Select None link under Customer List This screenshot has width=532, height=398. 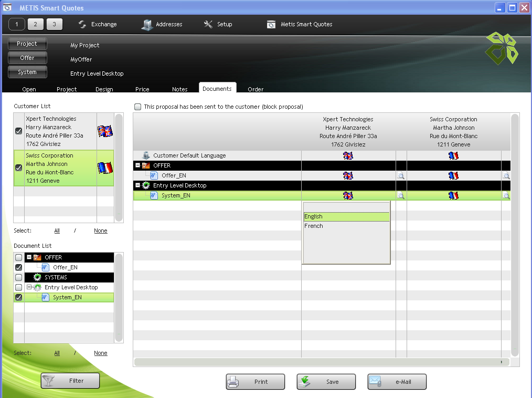click(x=100, y=231)
